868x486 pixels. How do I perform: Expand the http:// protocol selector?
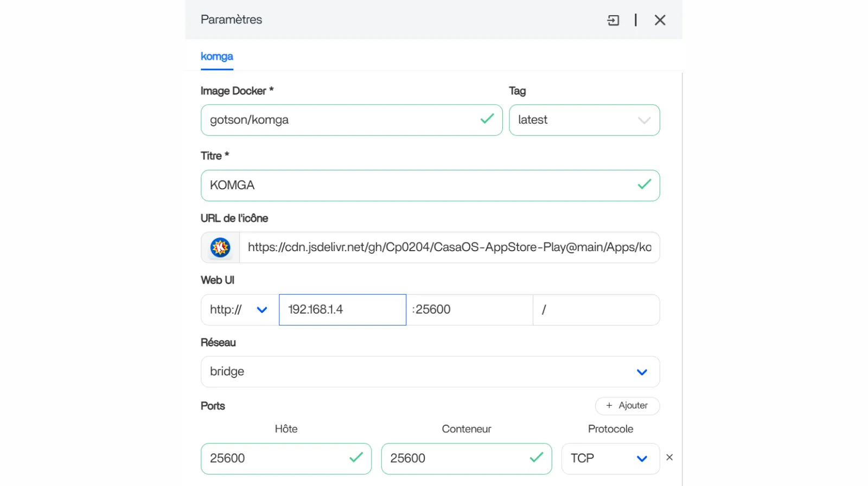point(239,310)
